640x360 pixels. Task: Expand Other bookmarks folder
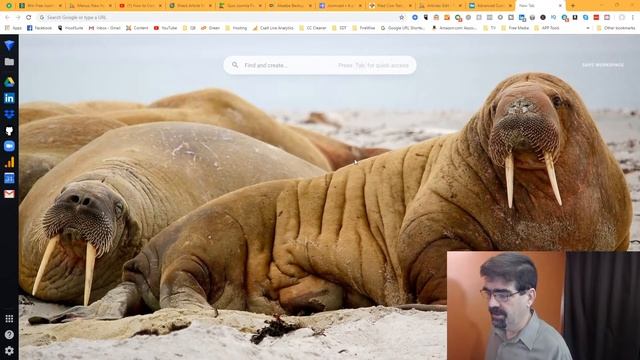616,28
